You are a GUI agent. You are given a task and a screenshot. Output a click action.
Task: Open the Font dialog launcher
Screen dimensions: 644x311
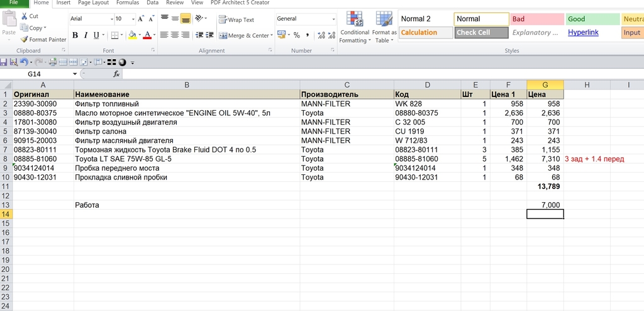coord(153,50)
